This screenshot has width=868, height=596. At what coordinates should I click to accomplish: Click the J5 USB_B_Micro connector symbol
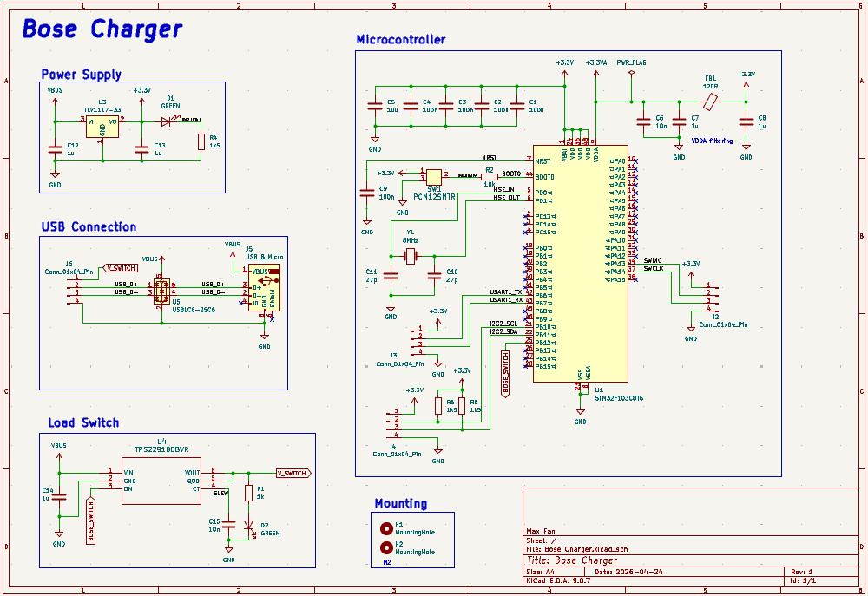264,287
